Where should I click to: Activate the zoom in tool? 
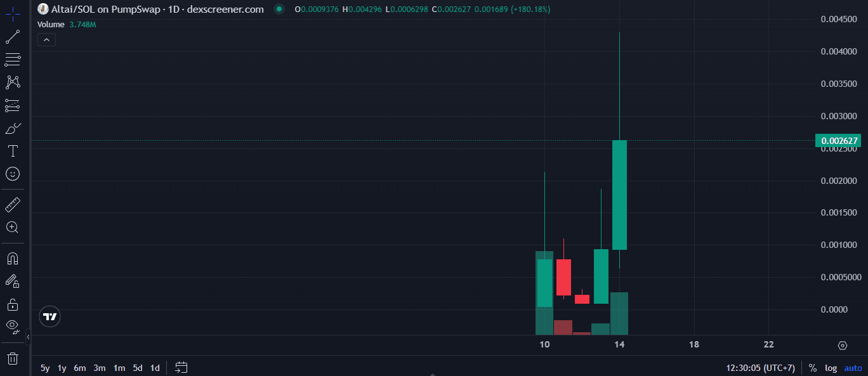[13, 227]
